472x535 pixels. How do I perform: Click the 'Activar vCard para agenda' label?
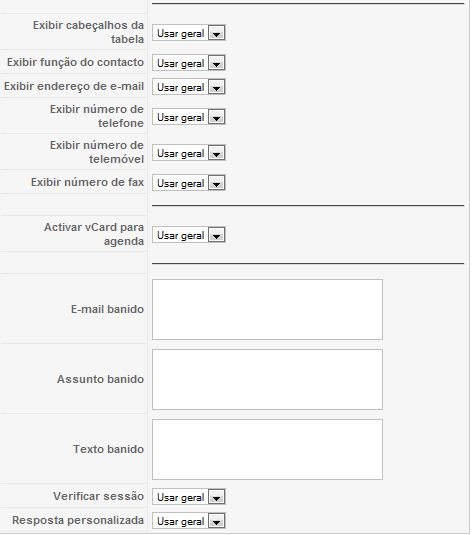(x=94, y=234)
